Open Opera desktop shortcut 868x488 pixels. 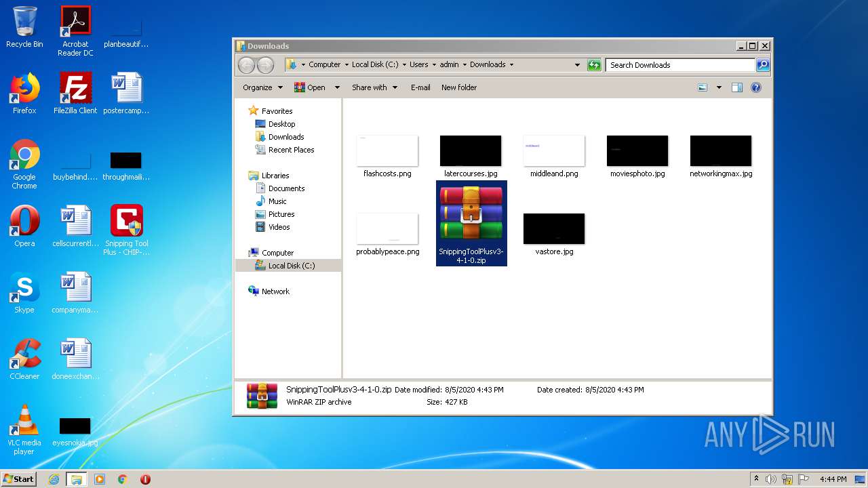24,226
